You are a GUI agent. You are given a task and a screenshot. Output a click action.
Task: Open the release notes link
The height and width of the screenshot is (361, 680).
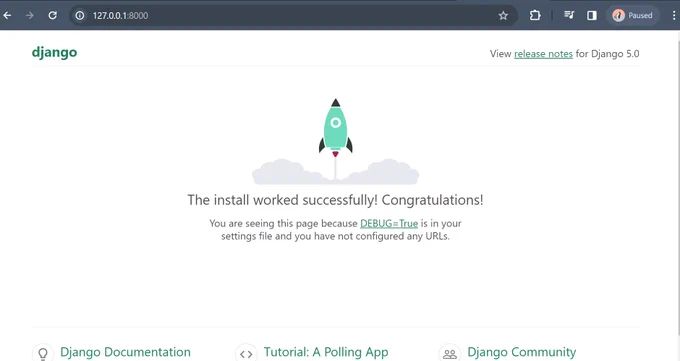pos(543,54)
